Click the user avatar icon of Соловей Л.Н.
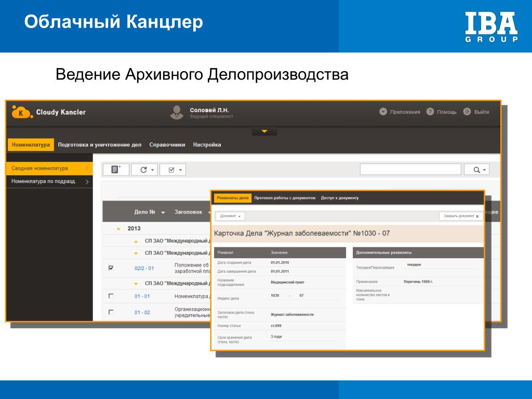The width and height of the screenshot is (532, 399). pyautogui.click(x=177, y=112)
